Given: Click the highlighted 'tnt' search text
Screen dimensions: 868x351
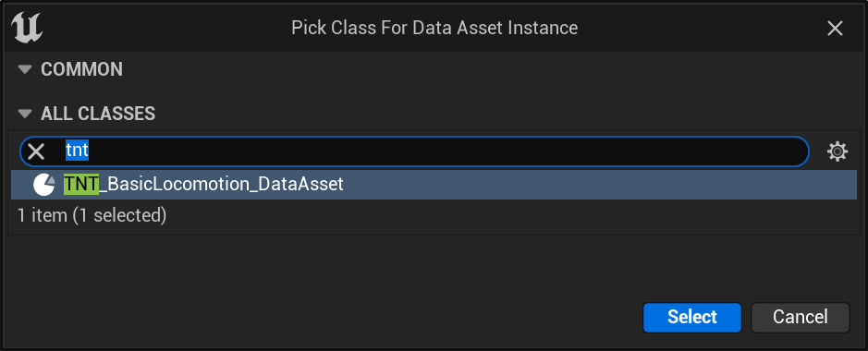Looking at the screenshot, I should 77,151.
